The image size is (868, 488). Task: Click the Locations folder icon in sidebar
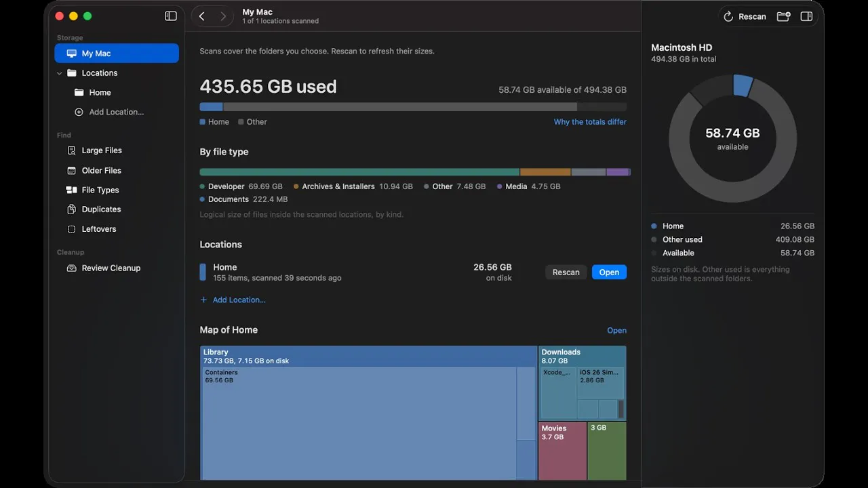click(x=72, y=73)
